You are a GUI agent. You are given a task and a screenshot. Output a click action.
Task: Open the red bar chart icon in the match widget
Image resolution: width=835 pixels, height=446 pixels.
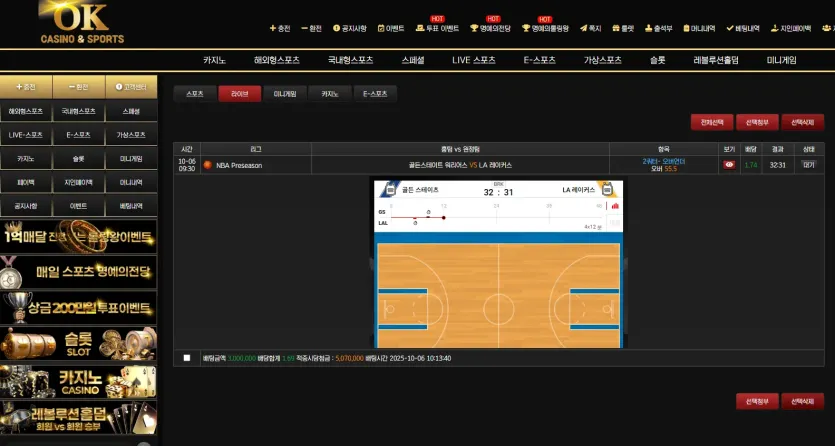click(615, 206)
